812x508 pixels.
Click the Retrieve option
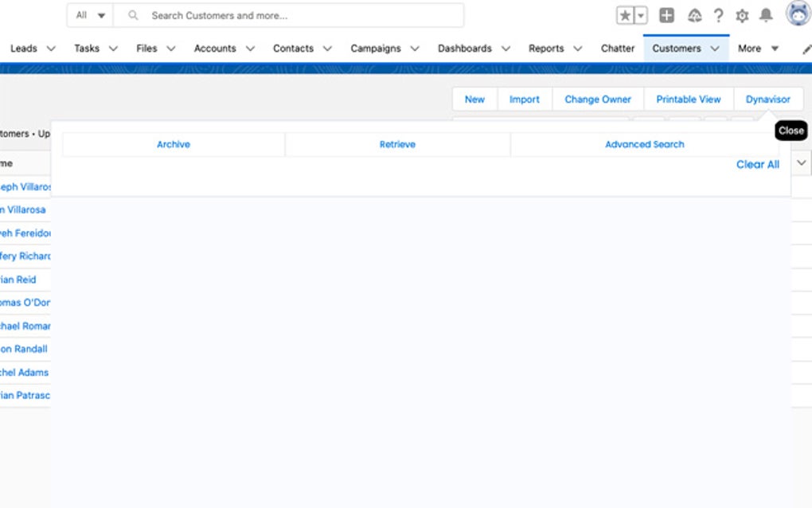point(397,144)
